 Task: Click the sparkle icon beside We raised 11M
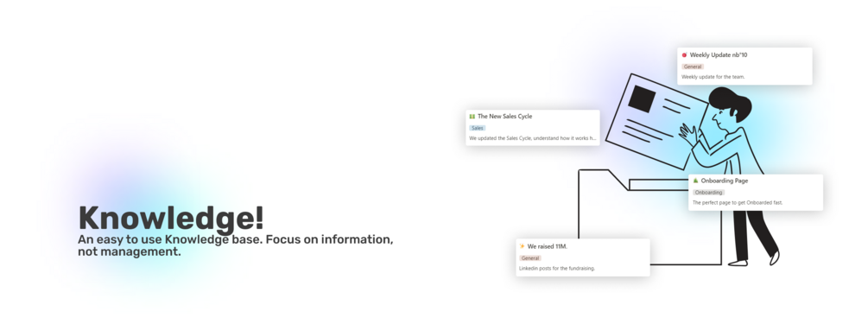(x=522, y=246)
